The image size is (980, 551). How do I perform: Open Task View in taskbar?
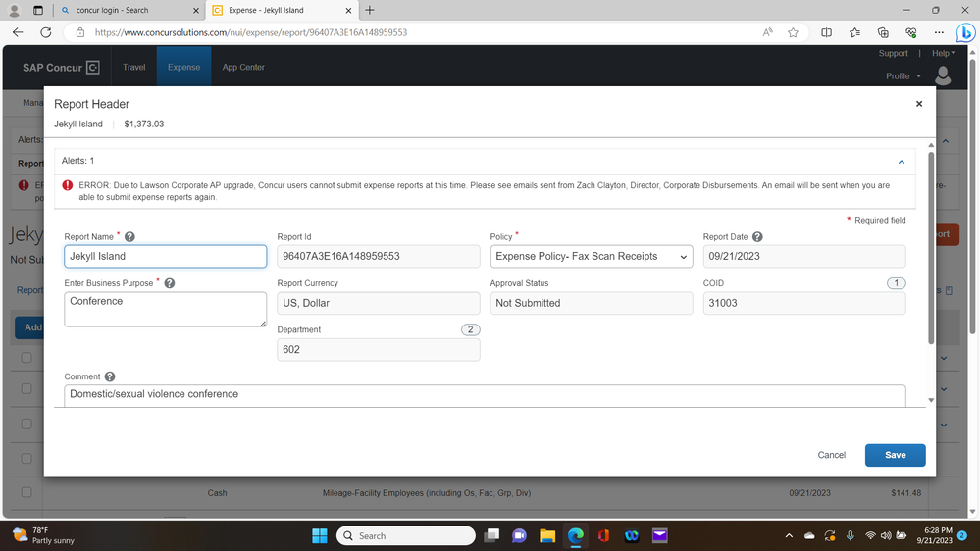(x=491, y=536)
